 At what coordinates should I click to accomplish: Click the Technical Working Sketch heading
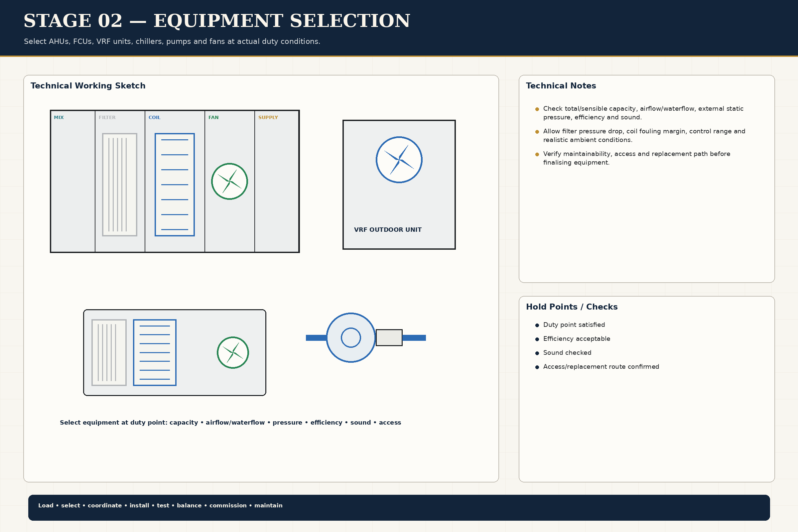point(88,86)
